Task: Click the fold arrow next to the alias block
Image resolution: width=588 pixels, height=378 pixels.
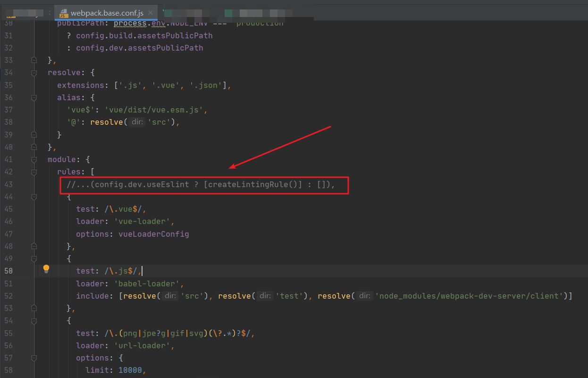Action: (x=34, y=98)
